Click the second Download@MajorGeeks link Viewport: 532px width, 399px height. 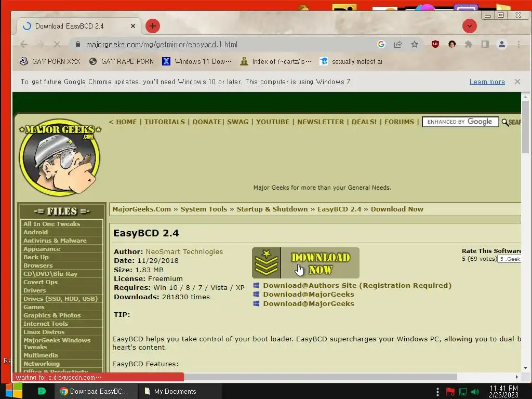(309, 303)
